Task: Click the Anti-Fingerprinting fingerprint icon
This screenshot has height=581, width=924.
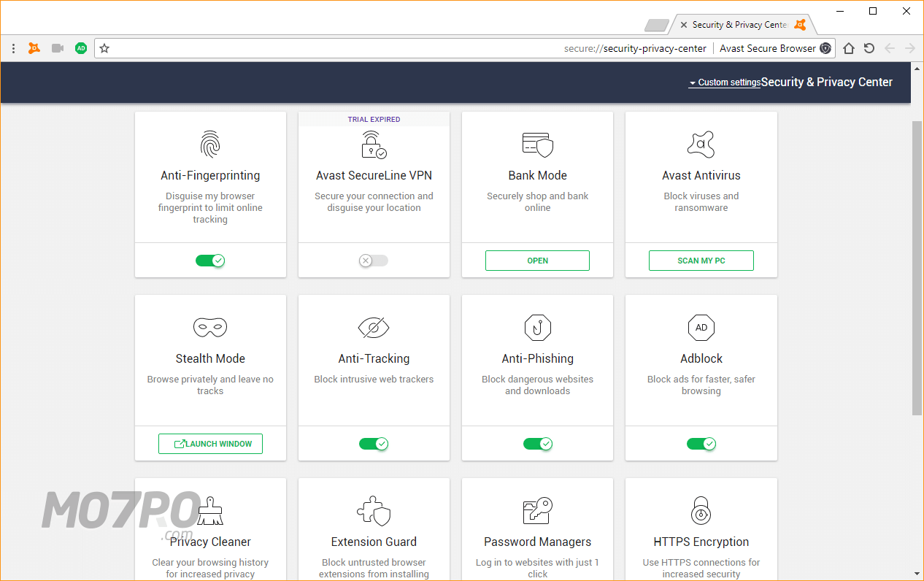Action: tap(210, 145)
